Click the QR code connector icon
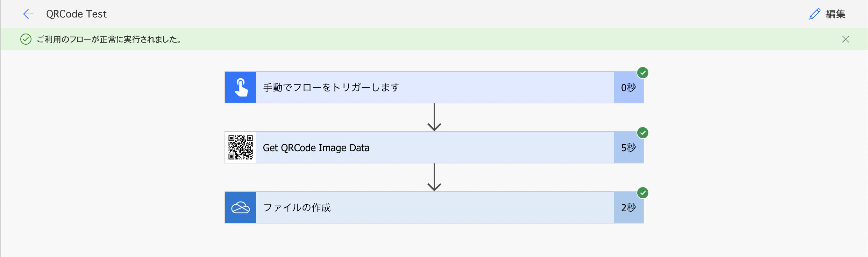 click(x=241, y=147)
